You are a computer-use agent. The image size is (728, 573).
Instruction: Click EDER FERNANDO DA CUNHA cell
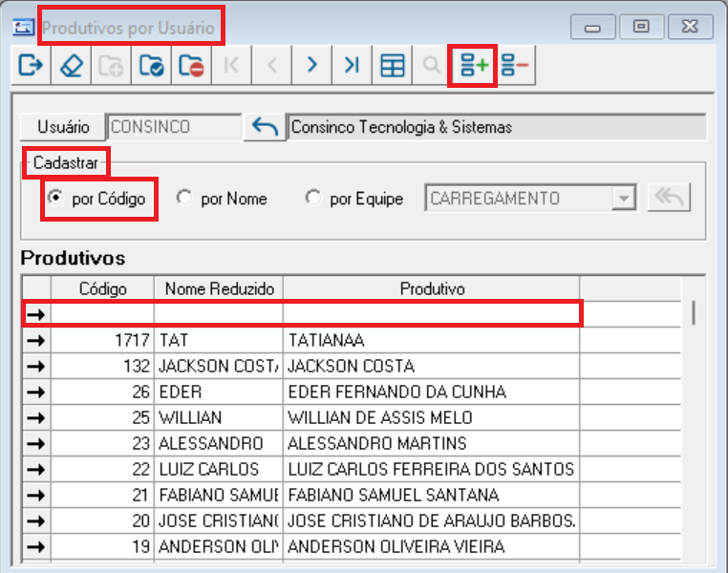point(431,393)
